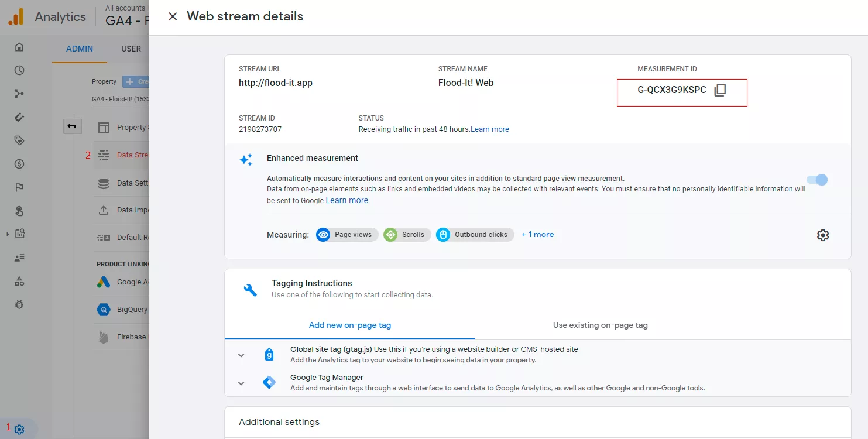Click Learn more link under Enhanced measurement

pyautogui.click(x=347, y=200)
